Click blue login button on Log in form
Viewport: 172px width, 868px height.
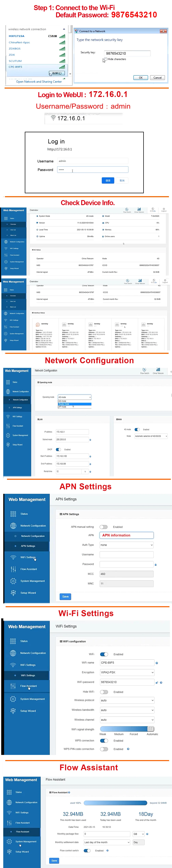(x=108, y=181)
